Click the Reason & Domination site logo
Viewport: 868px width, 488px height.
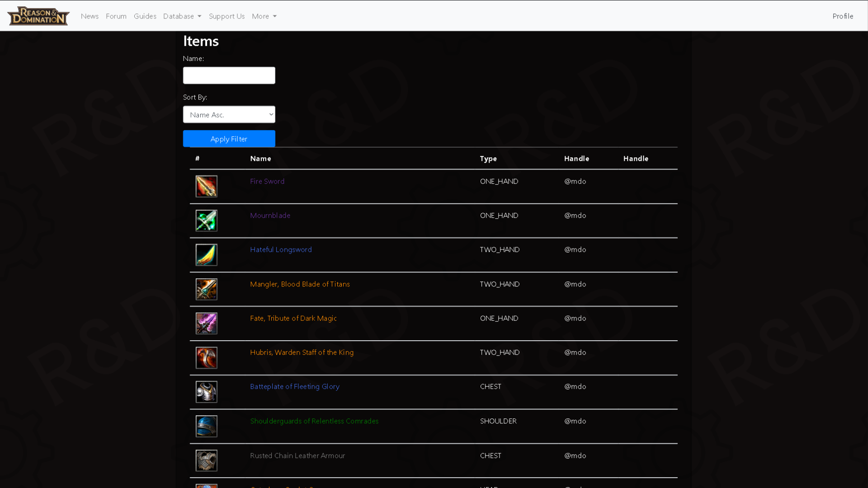(x=38, y=16)
